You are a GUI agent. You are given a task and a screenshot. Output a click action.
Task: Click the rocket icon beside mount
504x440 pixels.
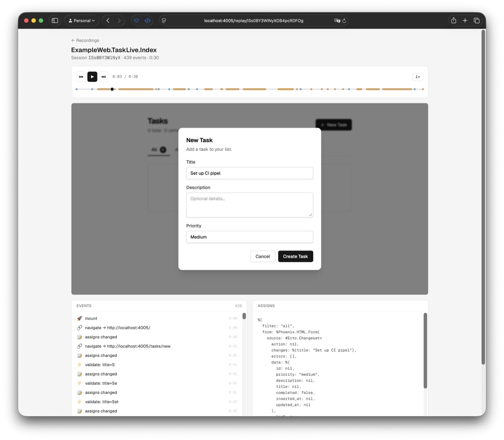click(x=79, y=319)
